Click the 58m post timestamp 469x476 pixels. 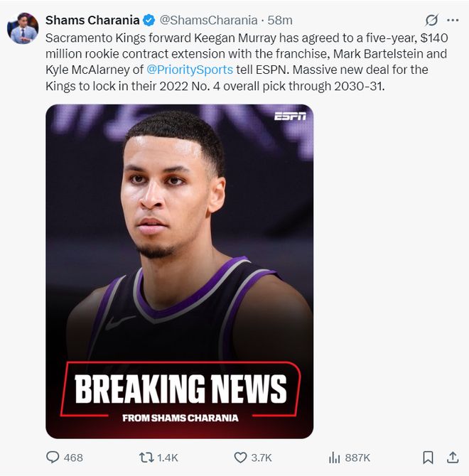(x=280, y=20)
